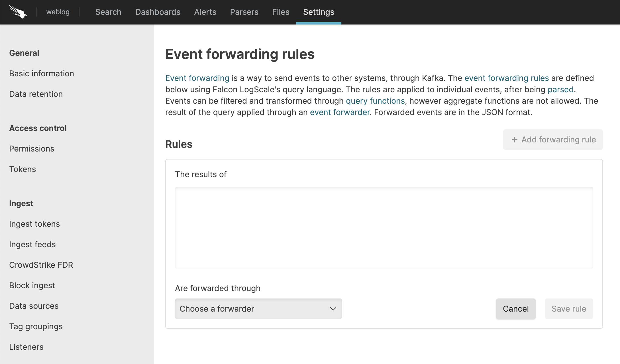
Task: Open the Permissions page
Action: coord(32,148)
